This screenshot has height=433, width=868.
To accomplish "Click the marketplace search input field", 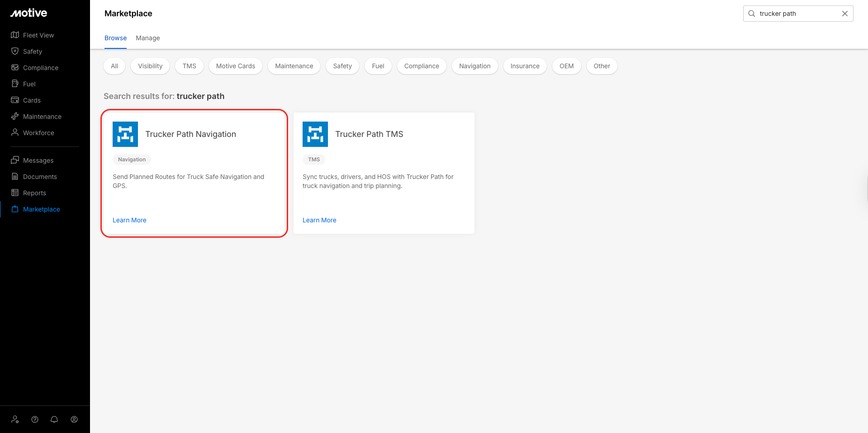I will click(796, 14).
